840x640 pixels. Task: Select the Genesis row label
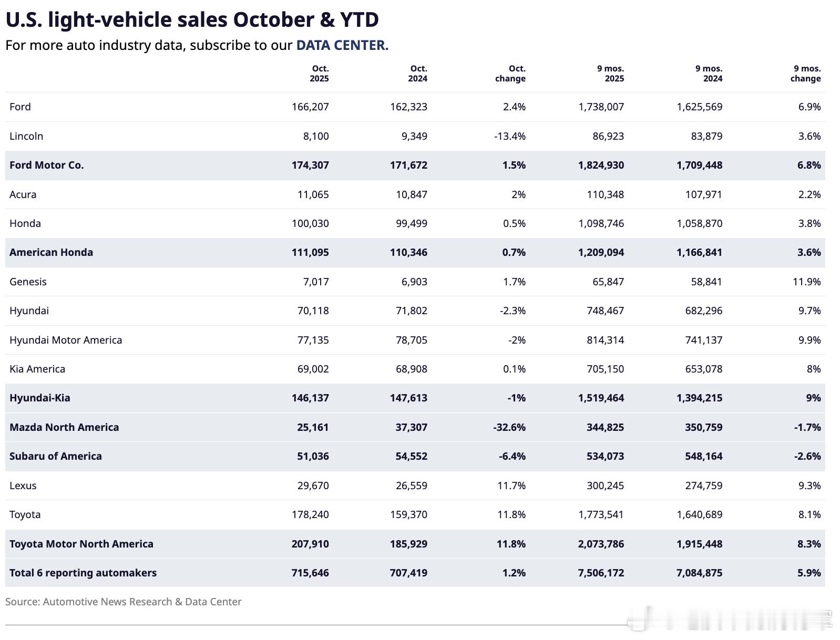[x=28, y=282]
